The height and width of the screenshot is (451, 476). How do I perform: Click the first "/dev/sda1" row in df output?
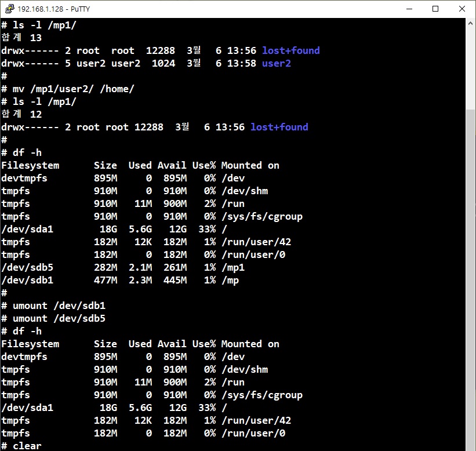click(x=114, y=229)
